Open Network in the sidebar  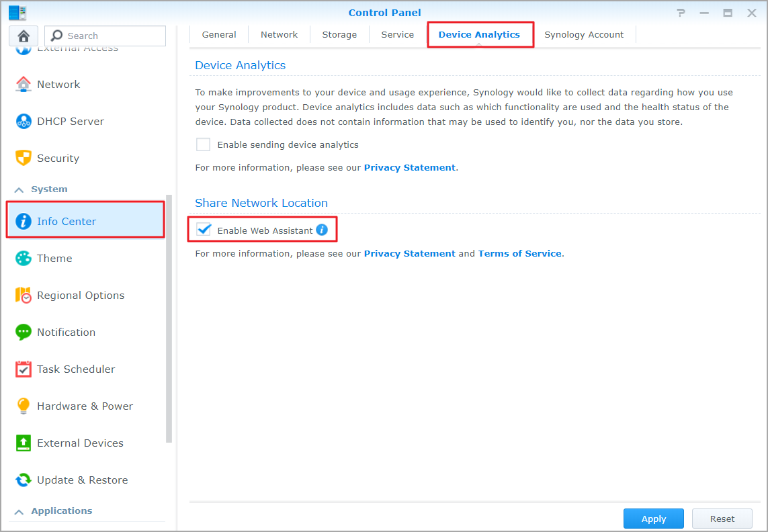pos(86,84)
